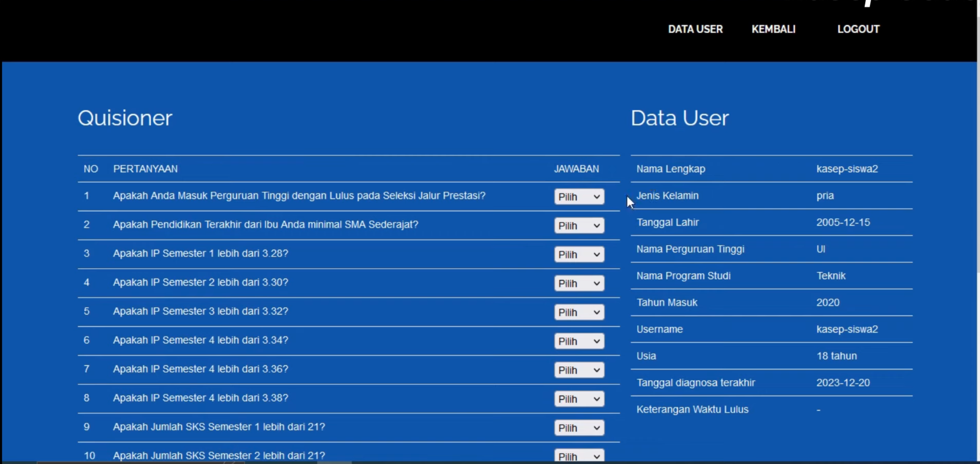This screenshot has height=464, width=980.
Task: Open Pilih dropdown for question 7 (3.36)
Action: [579, 370]
